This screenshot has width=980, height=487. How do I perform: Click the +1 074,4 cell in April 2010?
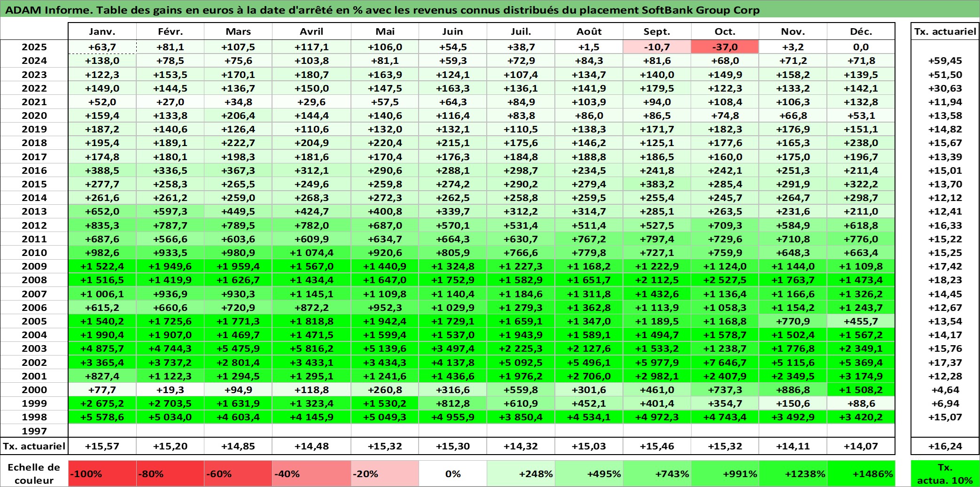click(311, 253)
